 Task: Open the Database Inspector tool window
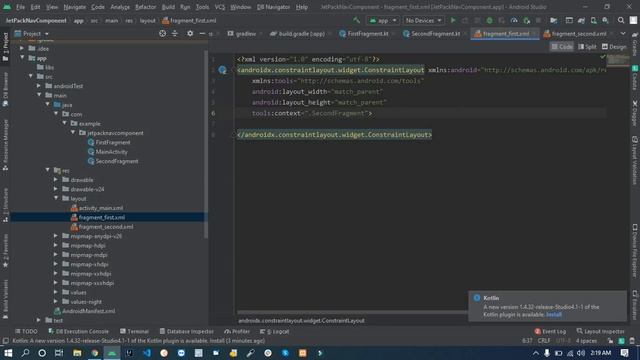point(187,331)
